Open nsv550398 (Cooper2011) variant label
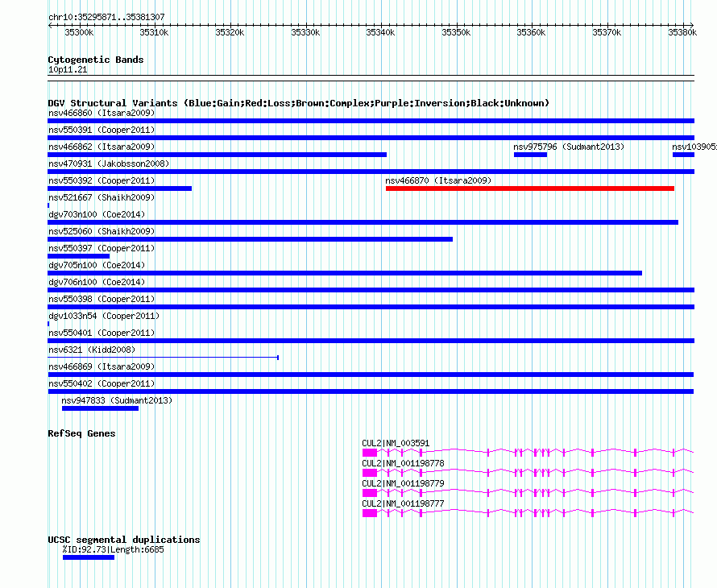The image size is (717, 588). [x=102, y=299]
